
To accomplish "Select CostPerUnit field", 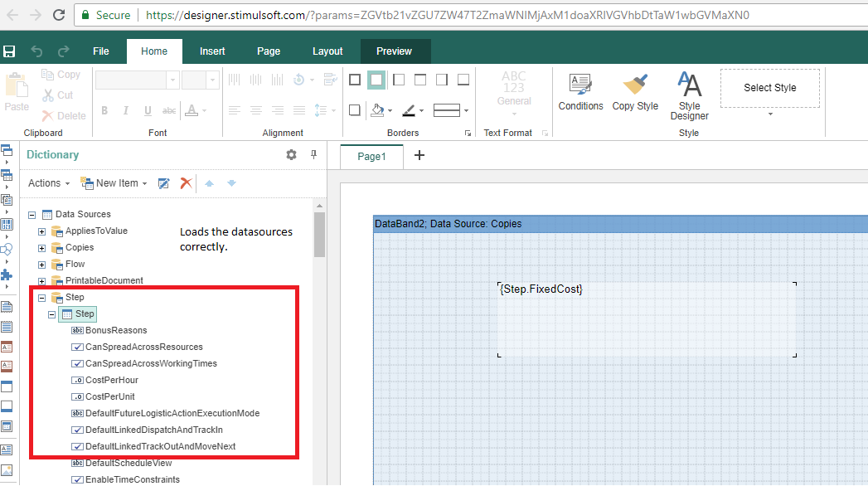I will [103, 397].
